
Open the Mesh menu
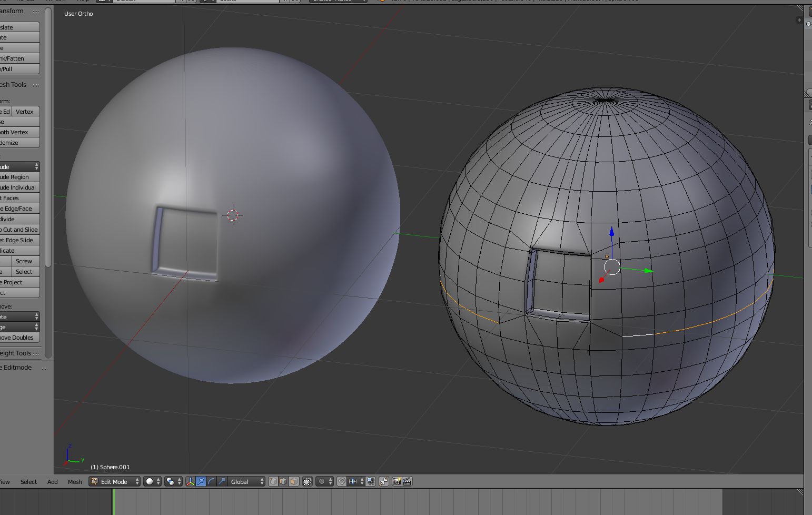pyautogui.click(x=75, y=482)
